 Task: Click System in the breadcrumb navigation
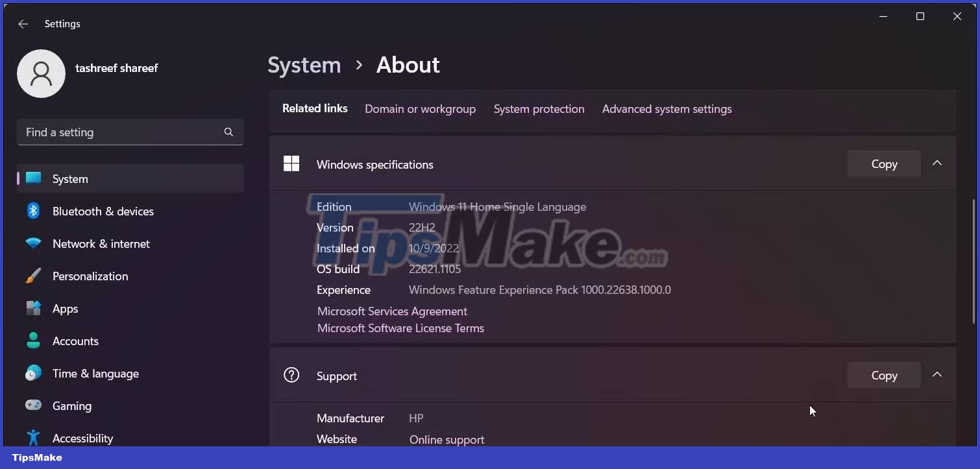tap(304, 65)
